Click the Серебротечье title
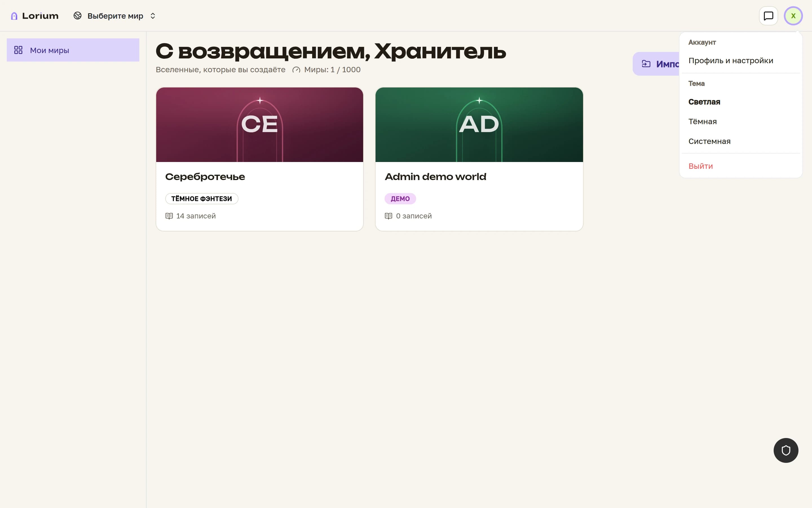812x508 pixels. tap(205, 177)
